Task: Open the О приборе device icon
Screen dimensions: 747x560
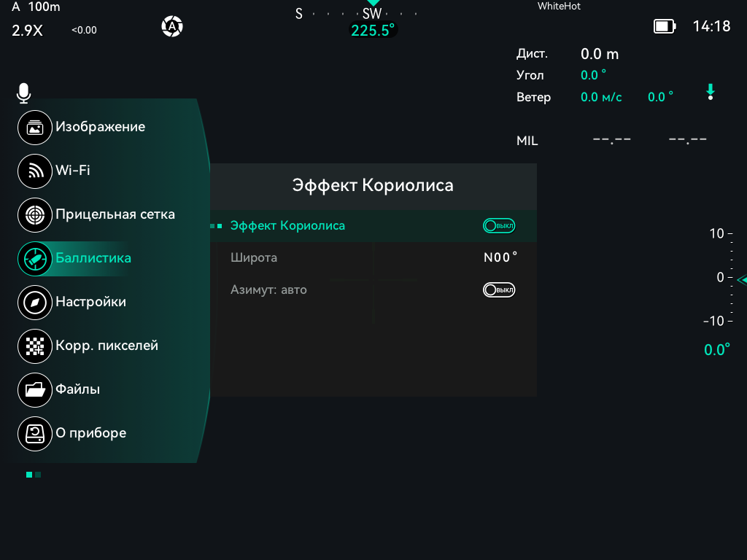Action: tap(35, 434)
